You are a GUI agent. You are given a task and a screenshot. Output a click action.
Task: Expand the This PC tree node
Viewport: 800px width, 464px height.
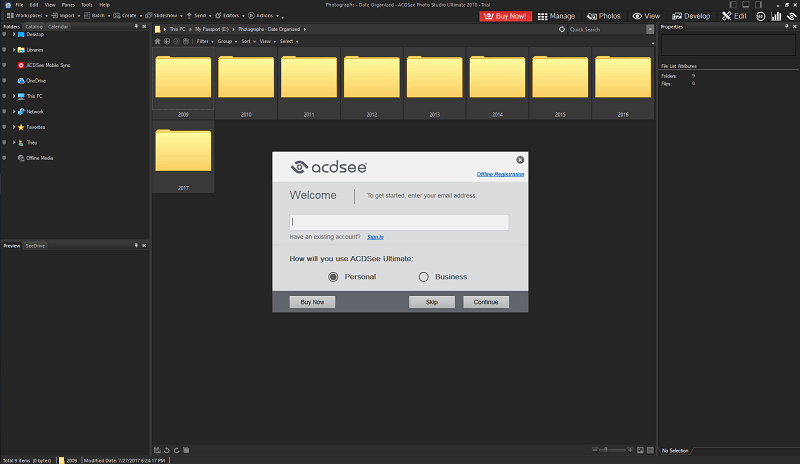click(x=14, y=96)
